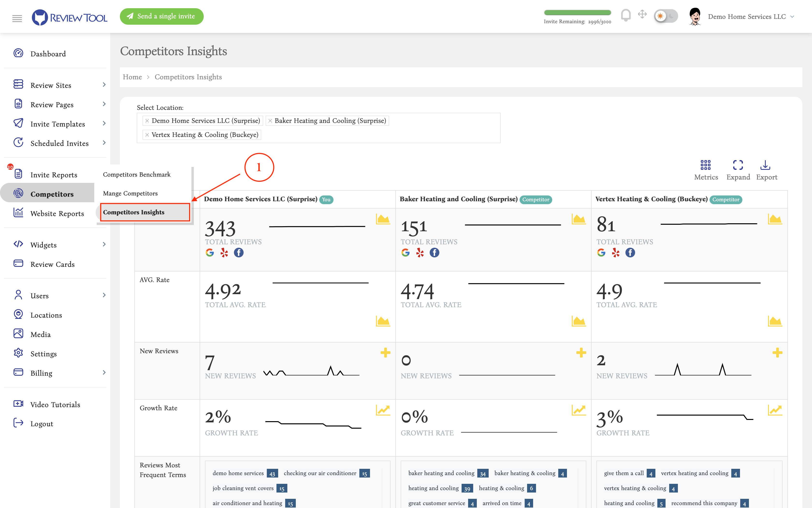Screen dimensions: 812x508
Task: Click the 'demo home services' term tag
Action: click(x=245, y=473)
